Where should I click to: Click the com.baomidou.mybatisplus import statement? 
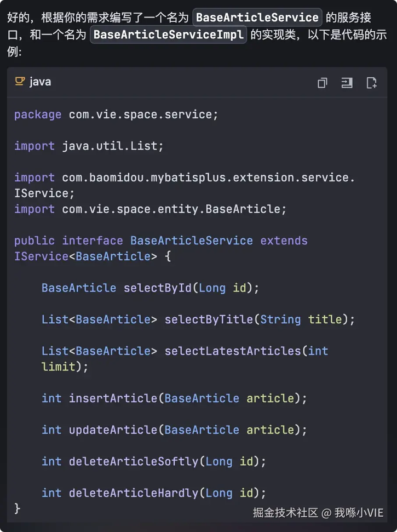coord(185,185)
